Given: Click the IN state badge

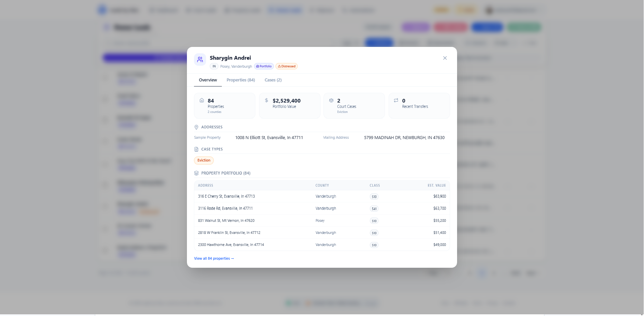Looking at the screenshot, I should 214,66.
